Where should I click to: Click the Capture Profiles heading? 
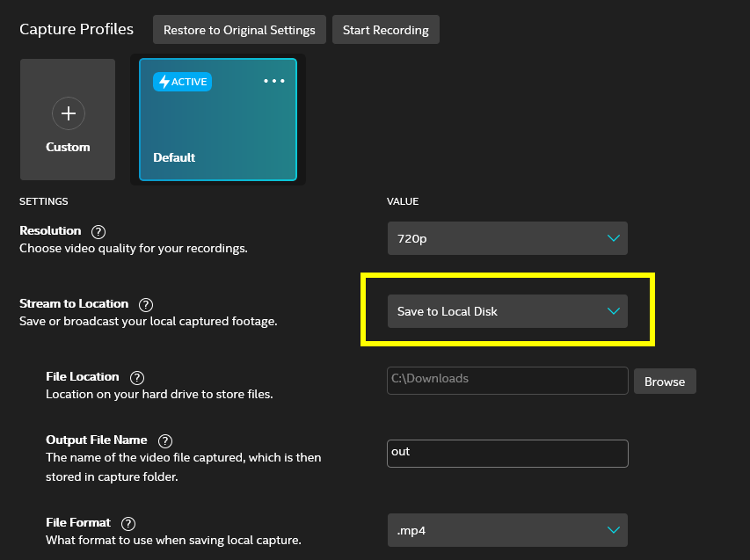click(x=76, y=29)
